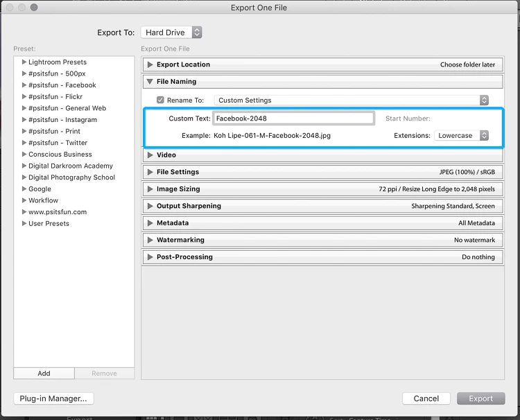Viewport: 520px width, 420px height.
Task: Expand the #psitsfun - Instagram preset folder
Action: (24, 120)
